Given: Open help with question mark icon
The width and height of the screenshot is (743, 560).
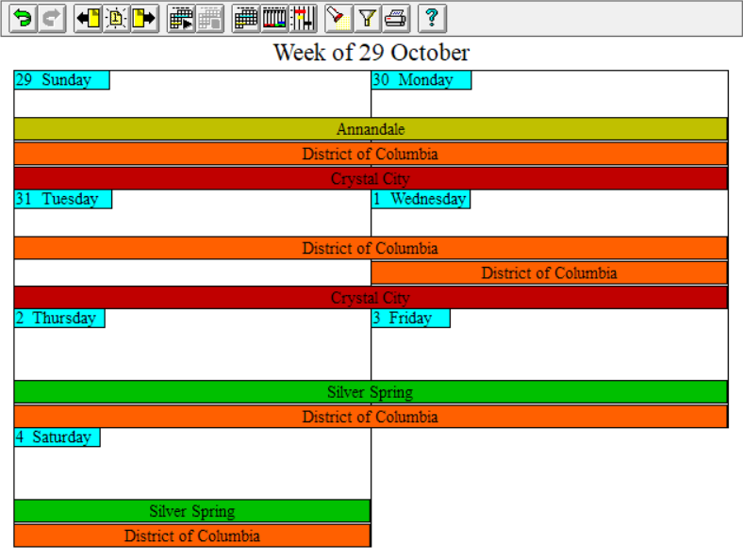Looking at the screenshot, I should click(x=432, y=19).
